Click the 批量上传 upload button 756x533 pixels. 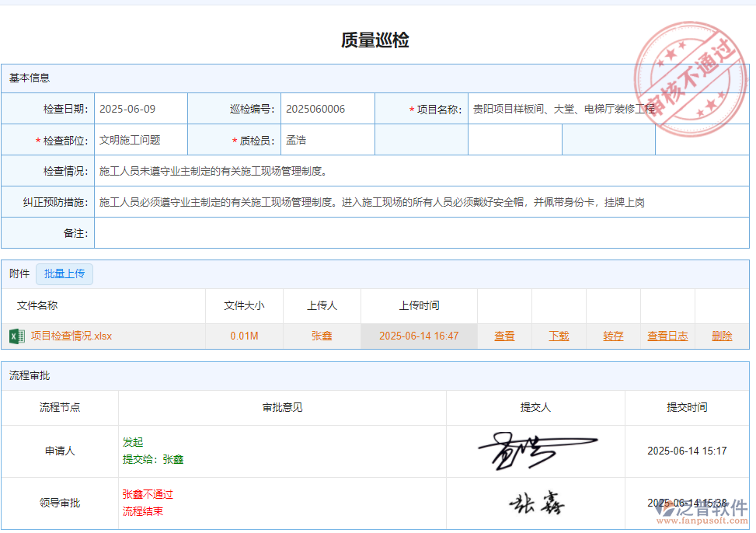point(64,274)
